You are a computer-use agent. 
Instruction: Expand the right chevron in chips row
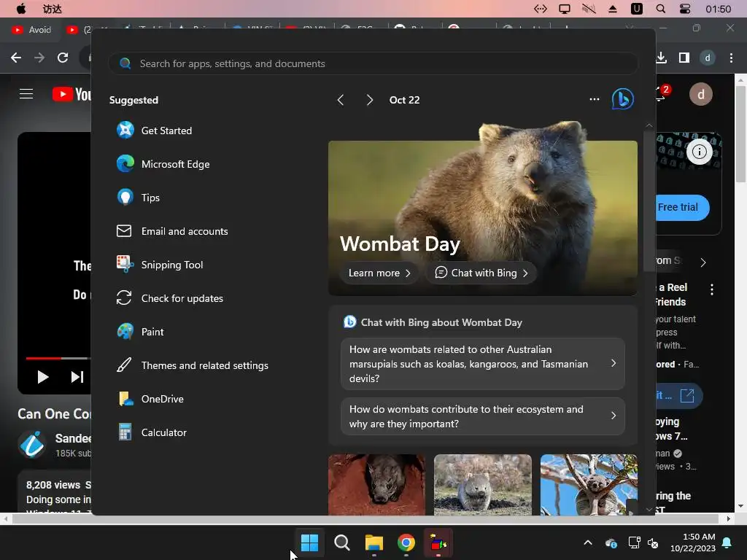(x=703, y=262)
